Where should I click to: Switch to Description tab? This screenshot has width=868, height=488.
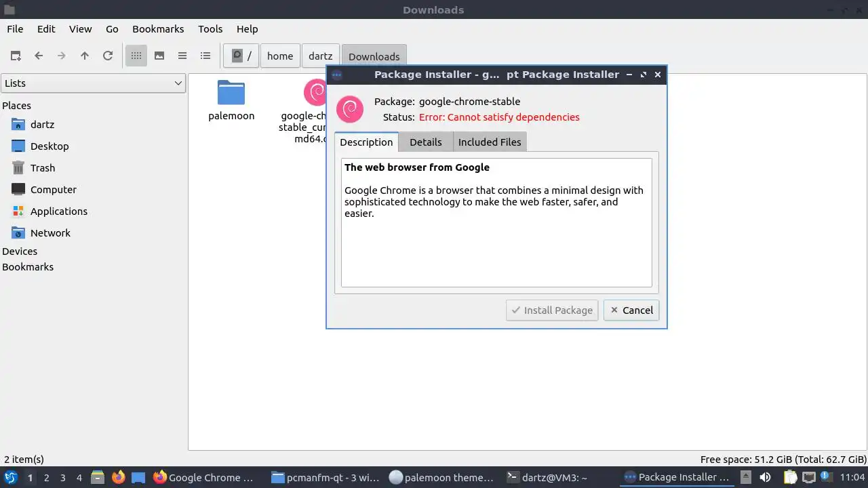pos(366,142)
